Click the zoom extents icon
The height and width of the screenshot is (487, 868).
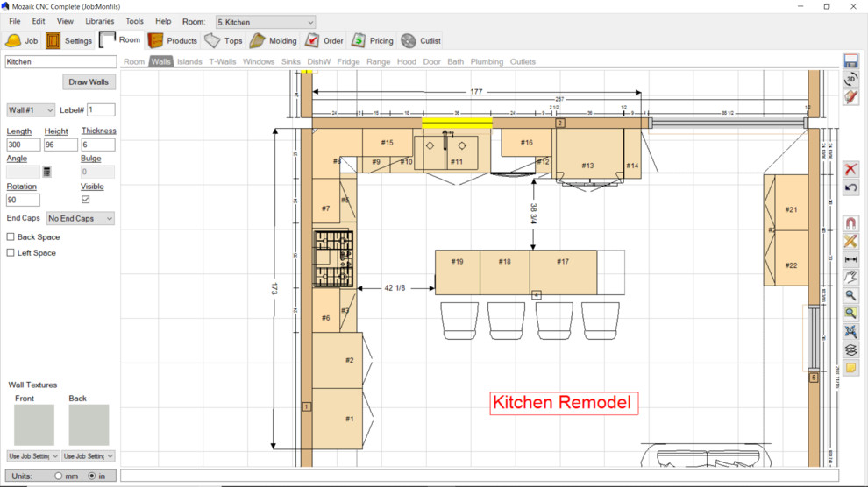pyautogui.click(x=850, y=332)
